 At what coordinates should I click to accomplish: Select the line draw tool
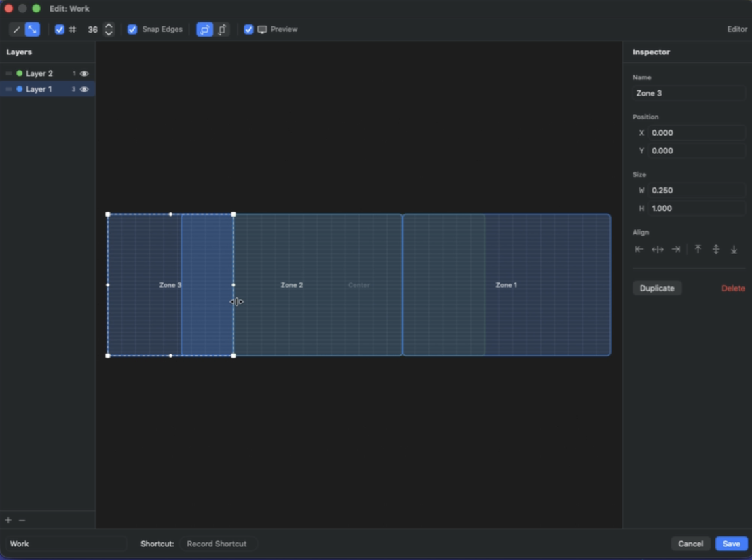click(16, 30)
